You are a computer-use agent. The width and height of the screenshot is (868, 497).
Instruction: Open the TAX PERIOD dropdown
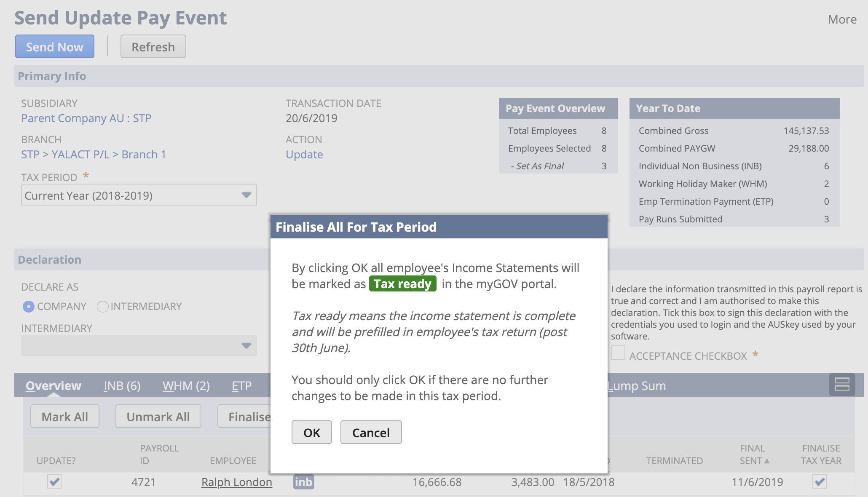point(246,195)
